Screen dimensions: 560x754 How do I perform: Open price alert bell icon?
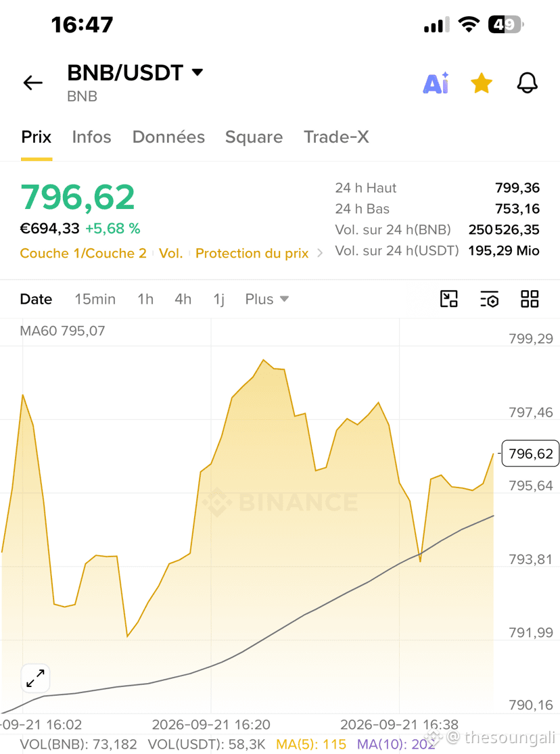coord(528,83)
